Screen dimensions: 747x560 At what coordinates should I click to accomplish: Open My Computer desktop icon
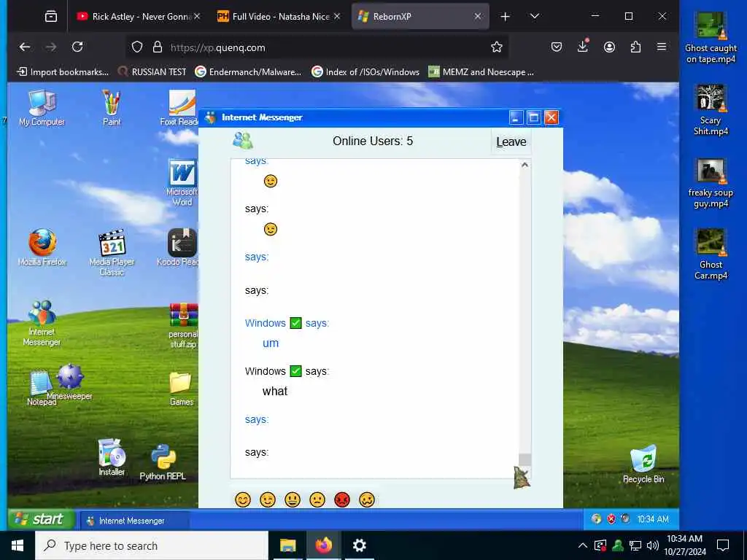click(x=42, y=108)
